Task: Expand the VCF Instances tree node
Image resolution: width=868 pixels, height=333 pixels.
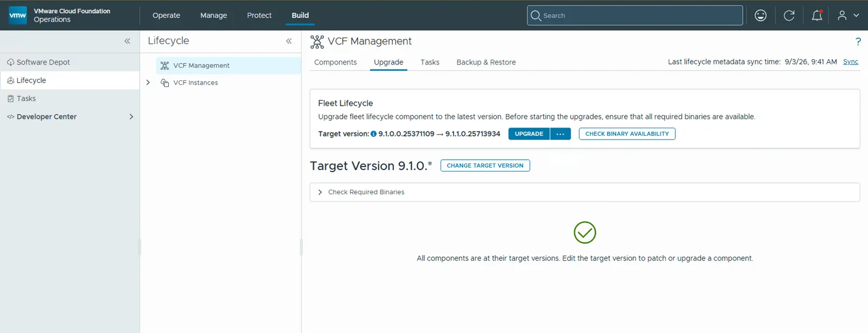Action: click(148, 83)
